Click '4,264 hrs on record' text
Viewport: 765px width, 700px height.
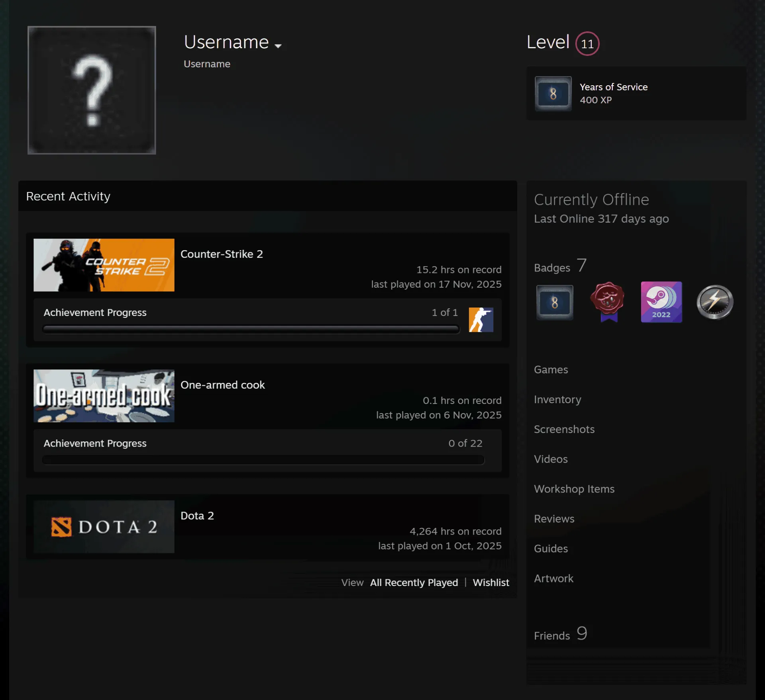click(455, 531)
